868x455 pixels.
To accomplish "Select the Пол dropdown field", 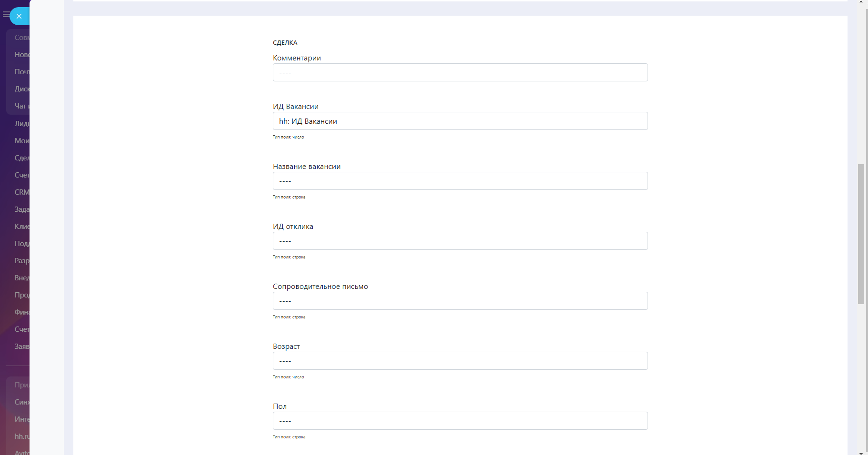I will [x=460, y=421].
